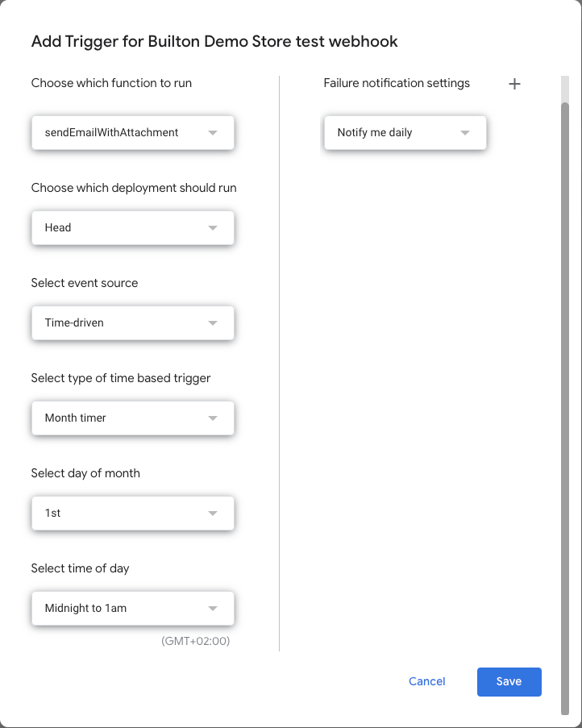Click the arrow next to Head deployment
Viewport: 582px width, 728px height.
pyautogui.click(x=213, y=228)
